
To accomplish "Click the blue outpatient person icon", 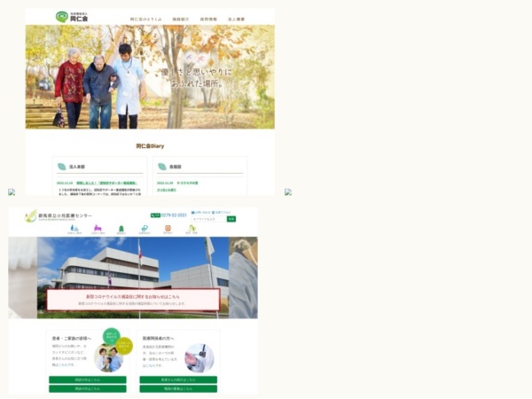I will [74, 229].
